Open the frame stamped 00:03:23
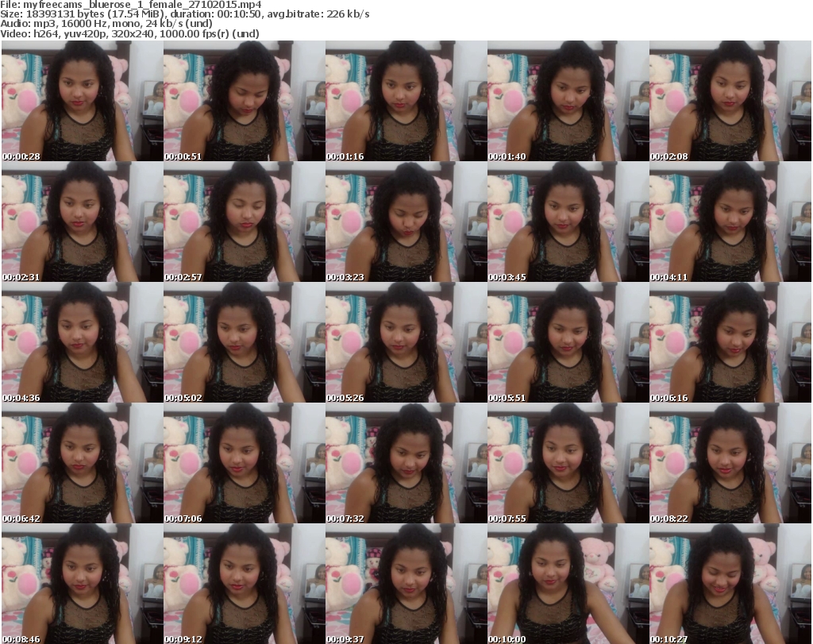The width and height of the screenshot is (813, 644). [x=406, y=222]
